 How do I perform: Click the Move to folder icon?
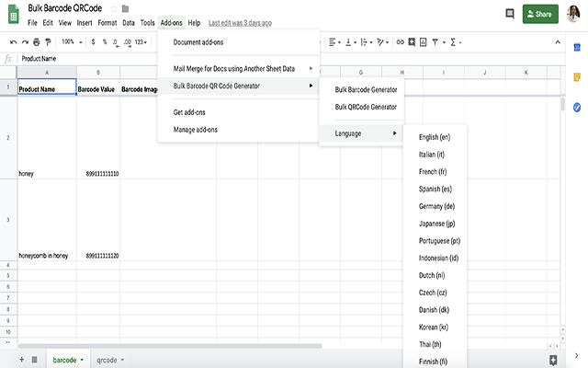pyautogui.click(x=125, y=8)
